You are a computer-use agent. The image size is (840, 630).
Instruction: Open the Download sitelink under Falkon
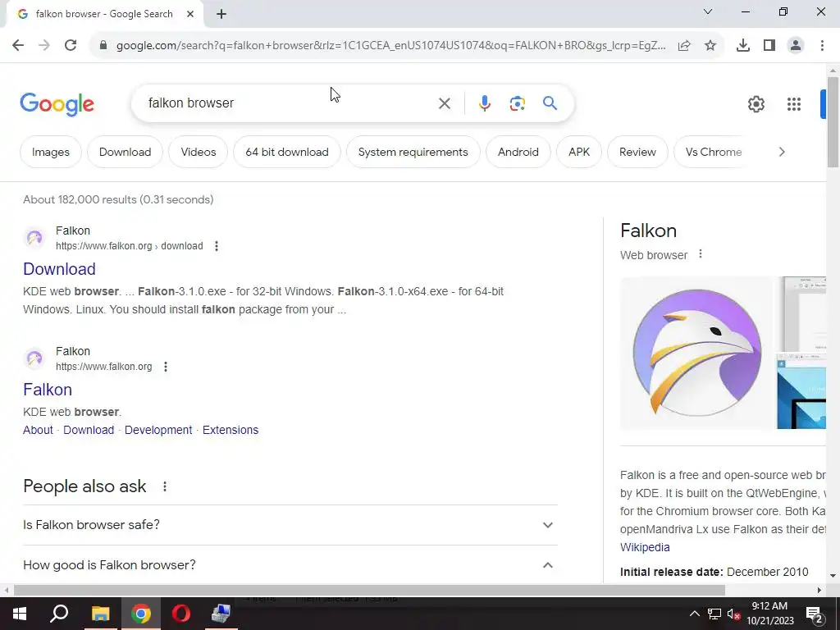(89, 430)
